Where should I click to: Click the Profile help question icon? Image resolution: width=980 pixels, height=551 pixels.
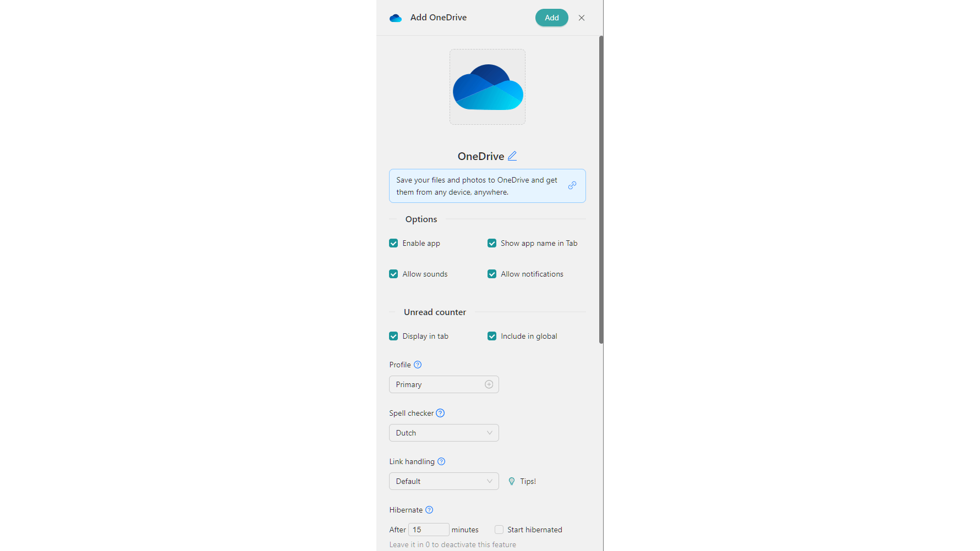[x=418, y=365]
